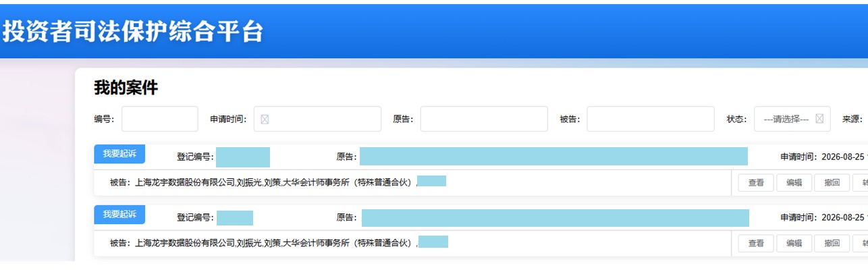The image size is (868, 270).
Task: Click the arrow icon in 状态 dropdown
Action: tap(819, 119)
